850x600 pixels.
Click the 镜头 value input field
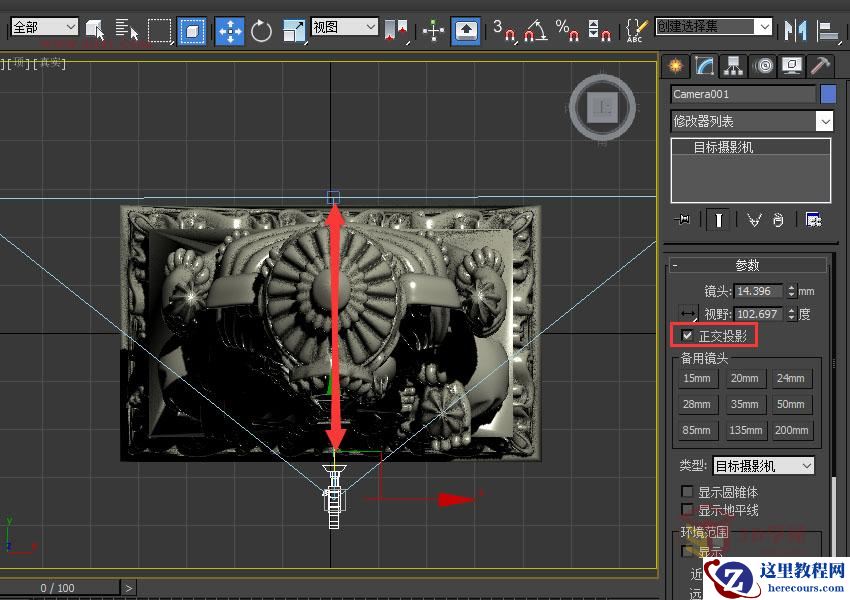tap(759, 292)
